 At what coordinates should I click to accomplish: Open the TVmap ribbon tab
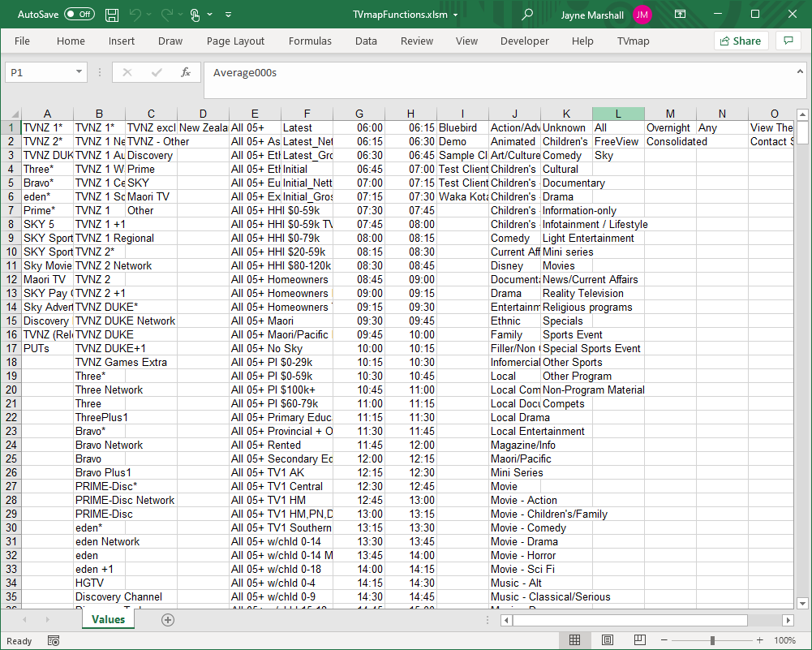634,41
